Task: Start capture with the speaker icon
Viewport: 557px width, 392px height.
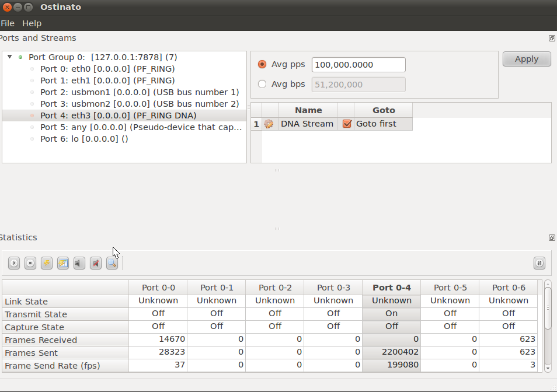Action: tap(79, 263)
